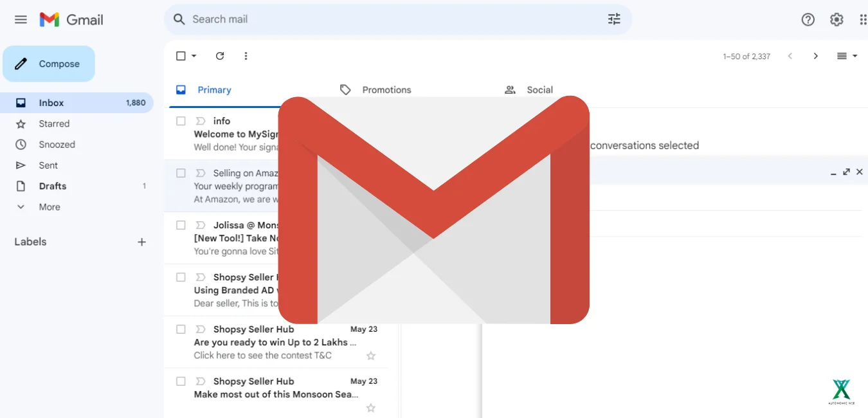868x418 pixels.
Task: Select the 'info' email checkbox
Action: [x=181, y=121]
